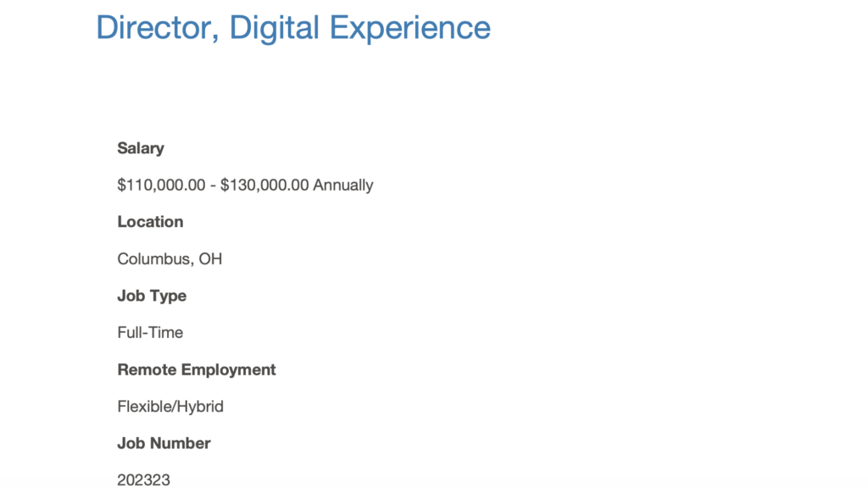Image resolution: width=868 pixels, height=488 pixels.
Task: Click the Salary label
Action: point(141,148)
